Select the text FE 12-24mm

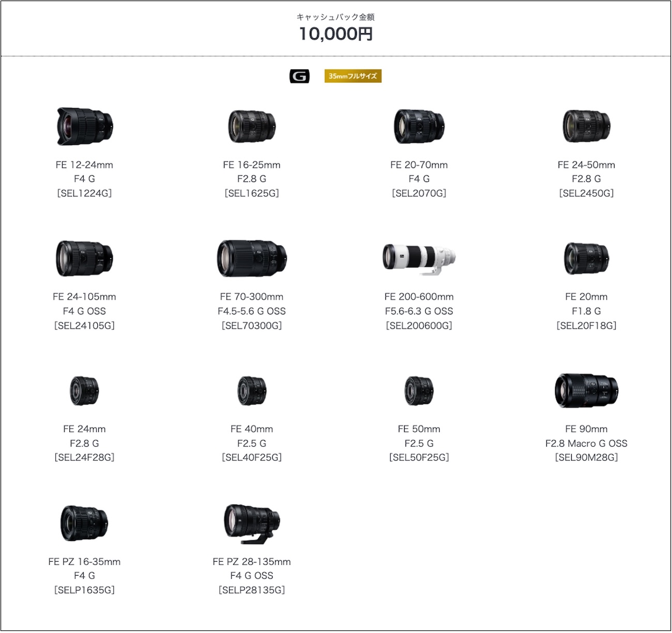click(x=84, y=165)
